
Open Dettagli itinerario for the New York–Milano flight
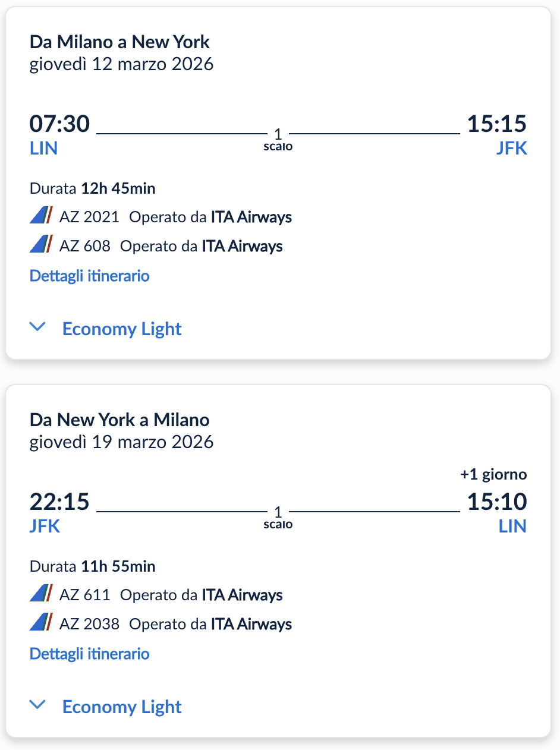coord(89,654)
